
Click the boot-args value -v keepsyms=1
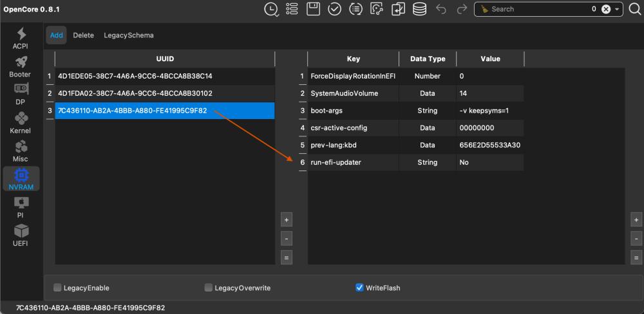pyautogui.click(x=490, y=111)
